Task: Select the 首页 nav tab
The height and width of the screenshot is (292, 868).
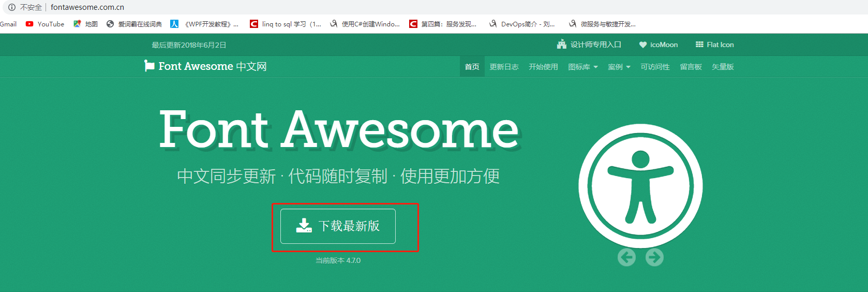Action: click(472, 67)
